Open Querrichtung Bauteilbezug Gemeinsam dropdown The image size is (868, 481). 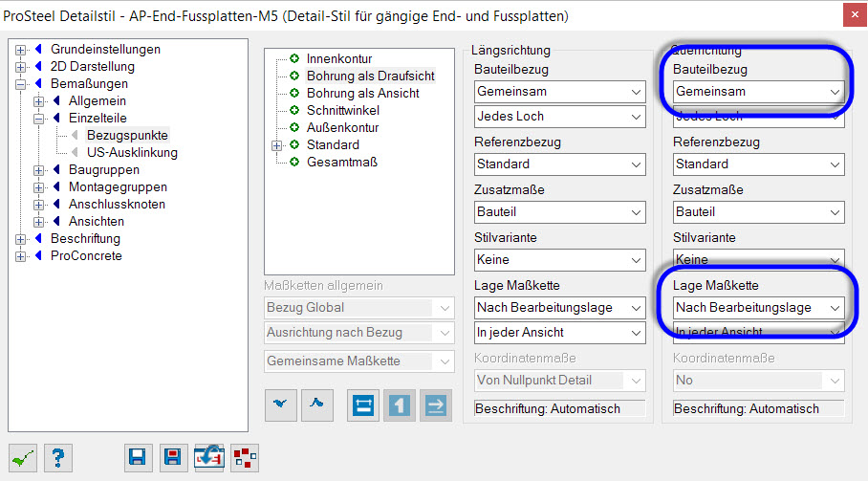[758, 92]
